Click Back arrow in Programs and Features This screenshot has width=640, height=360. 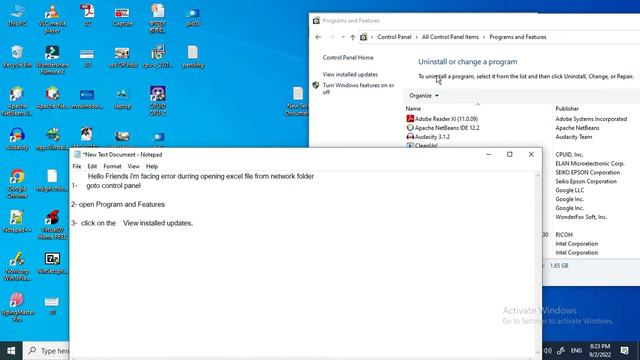tap(318, 37)
